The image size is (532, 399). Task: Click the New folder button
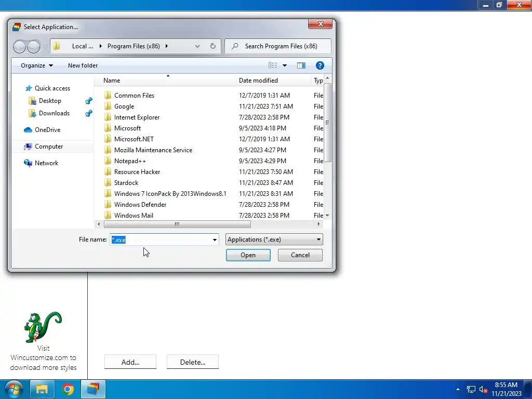pos(83,65)
